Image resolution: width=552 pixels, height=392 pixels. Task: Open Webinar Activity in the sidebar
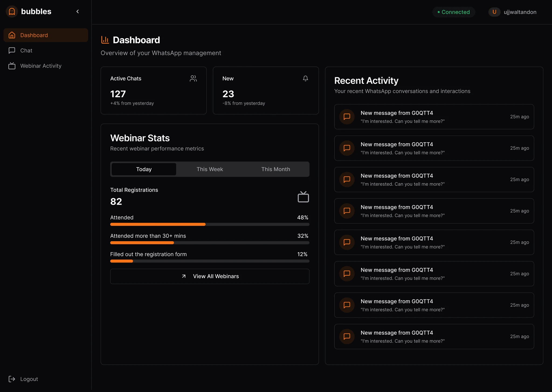pyautogui.click(x=46, y=66)
